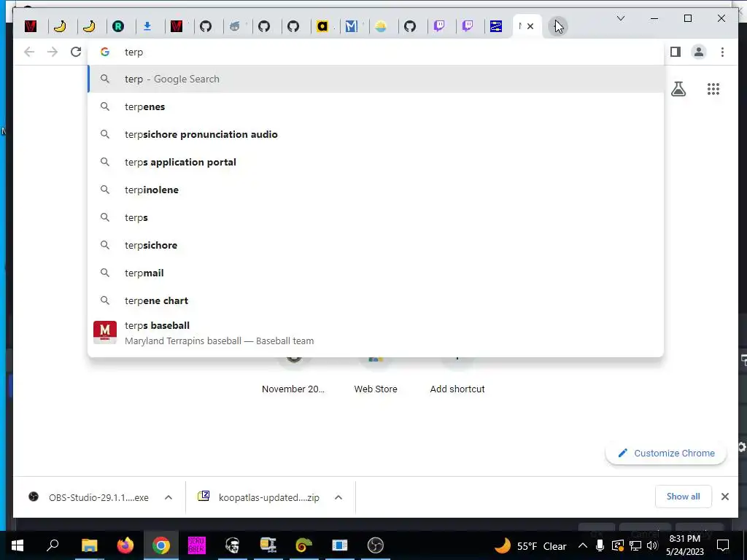Show hidden system tray icons
This screenshot has height=560, width=747.
click(x=583, y=545)
